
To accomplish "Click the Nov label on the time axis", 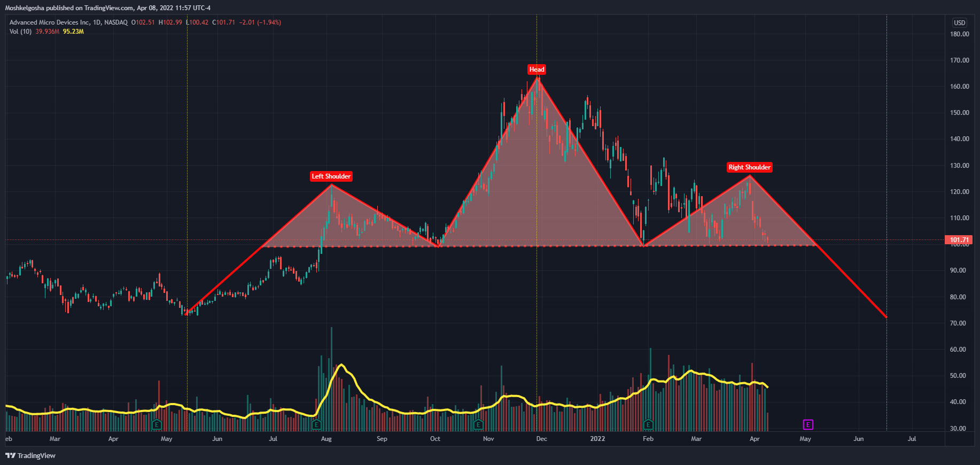I will (488, 439).
